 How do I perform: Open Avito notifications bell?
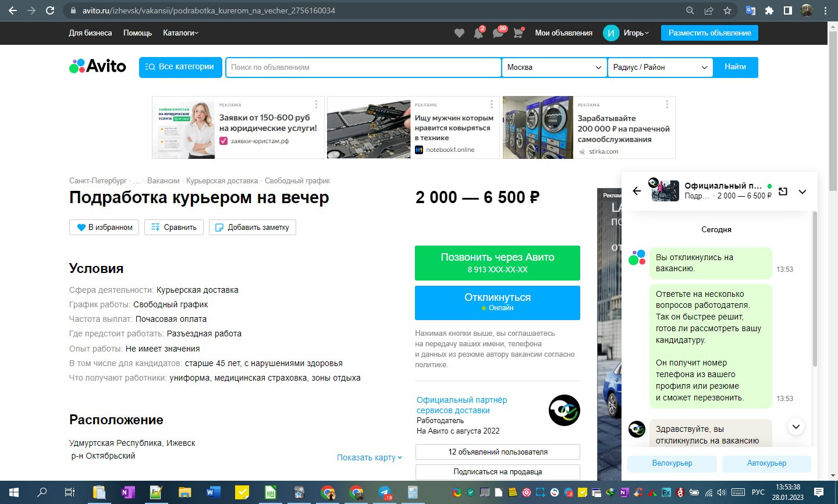(478, 33)
